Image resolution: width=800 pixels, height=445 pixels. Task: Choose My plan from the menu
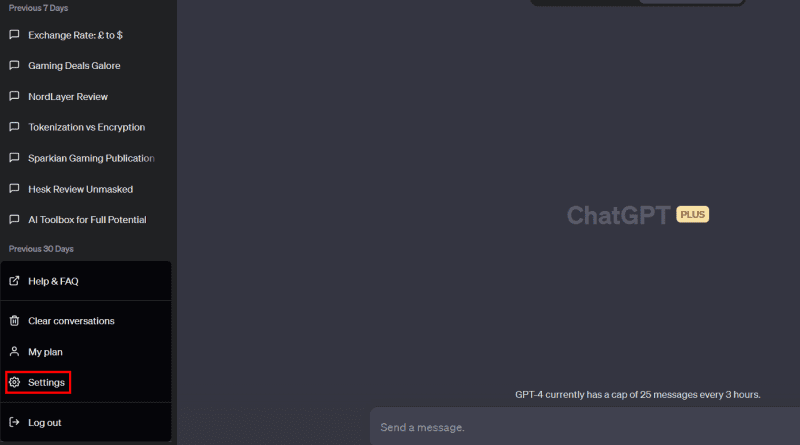(86, 352)
